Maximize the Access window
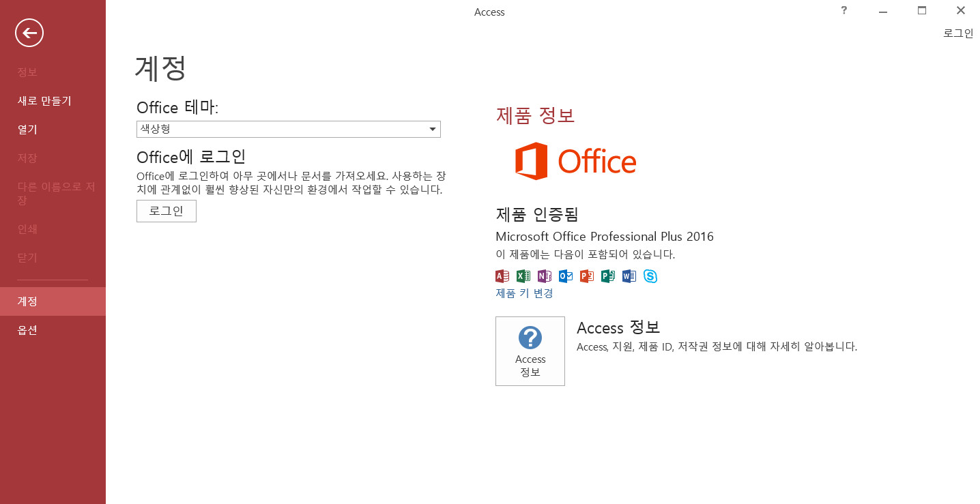This screenshot has height=504, width=980. (x=922, y=10)
